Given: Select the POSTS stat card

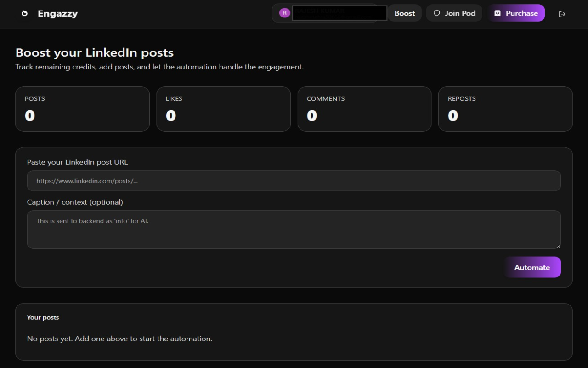Looking at the screenshot, I should tap(82, 109).
